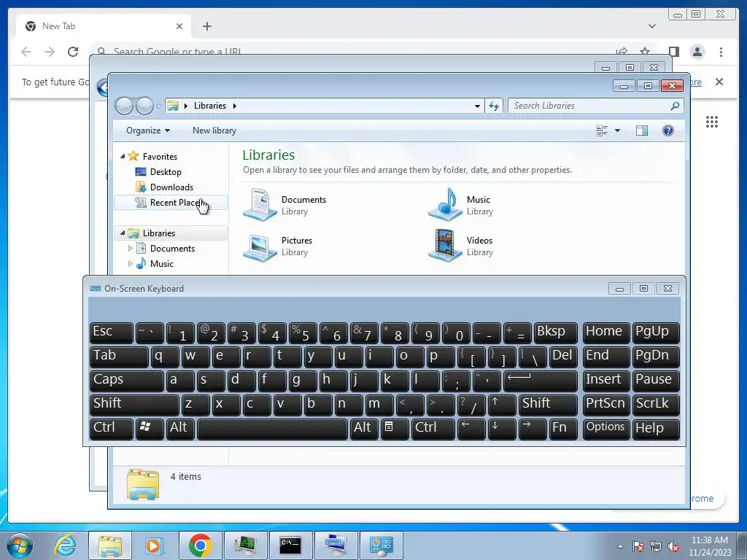This screenshot has height=560, width=747.
Task: Toggle the left Alt key on keyboard
Action: (x=180, y=428)
